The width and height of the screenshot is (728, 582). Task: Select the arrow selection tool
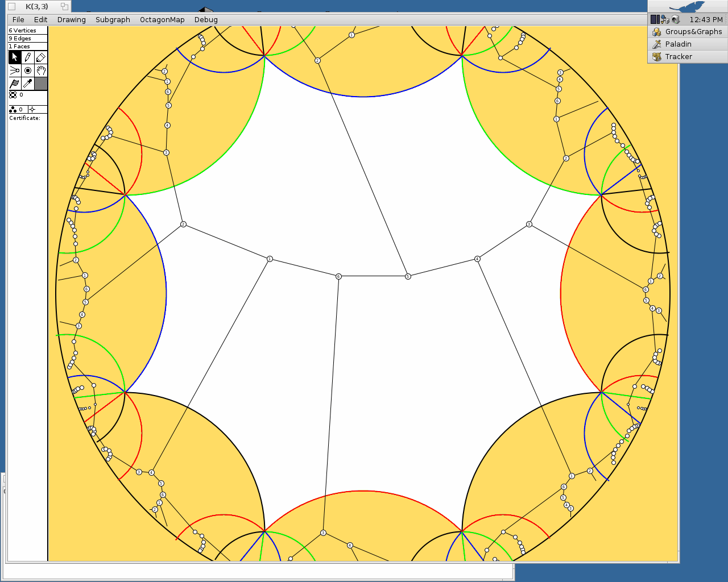pos(15,57)
